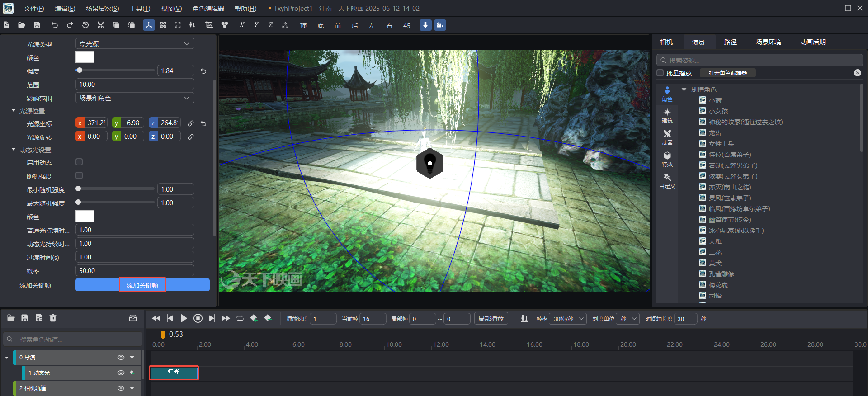This screenshot has height=396, width=868.
Task: Collapse the 0 导演 track group
Action: 7,357
